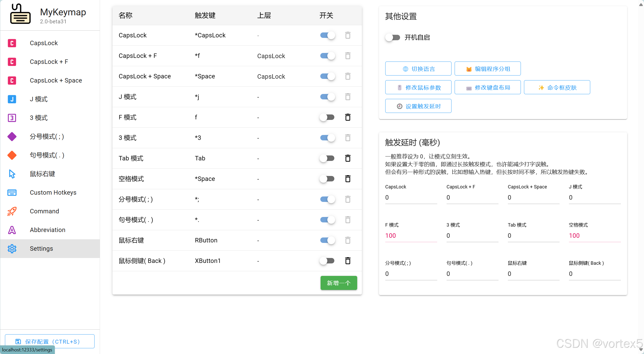Click the orange diamond 句号模式 icon
Image resolution: width=644 pixels, height=354 pixels.
pyautogui.click(x=12, y=155)
